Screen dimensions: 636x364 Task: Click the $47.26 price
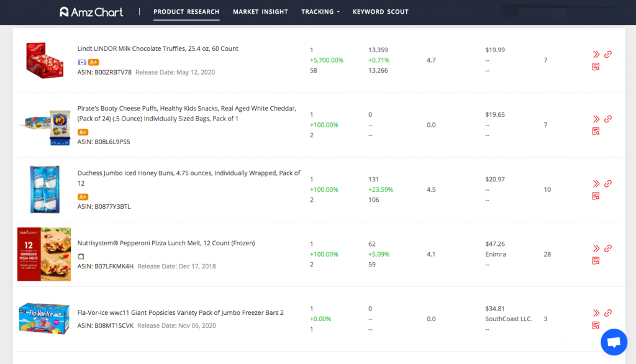point(495,244)
